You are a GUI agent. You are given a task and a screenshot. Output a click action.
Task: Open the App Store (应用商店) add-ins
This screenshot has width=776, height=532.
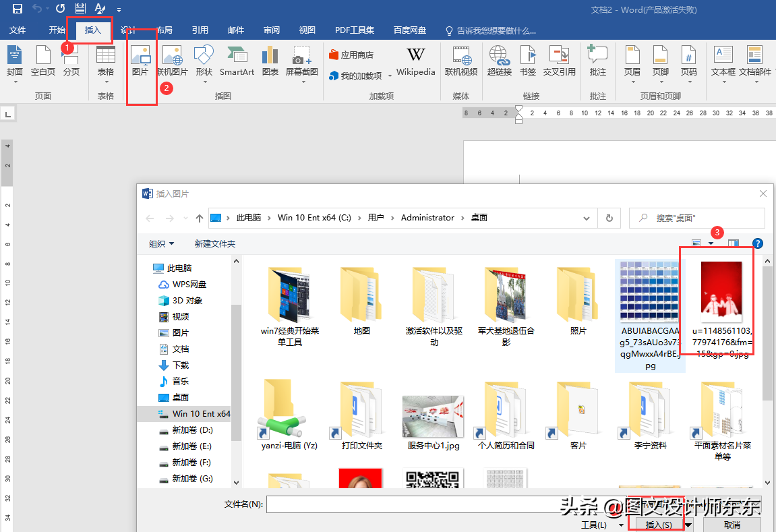(351, 55)
